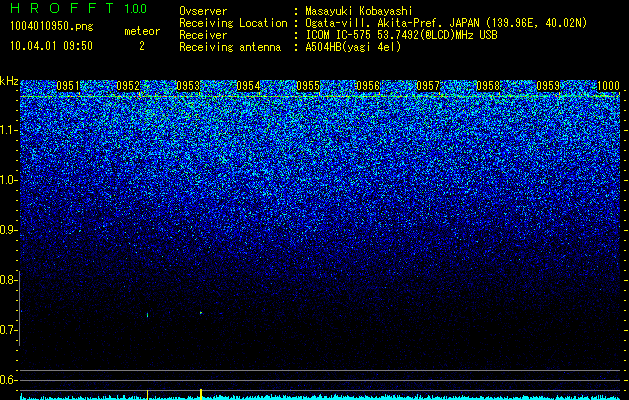Click the 1.1 frequency axis label
The height and width of the screenshot is (400, 629).
tap(8, 130)
